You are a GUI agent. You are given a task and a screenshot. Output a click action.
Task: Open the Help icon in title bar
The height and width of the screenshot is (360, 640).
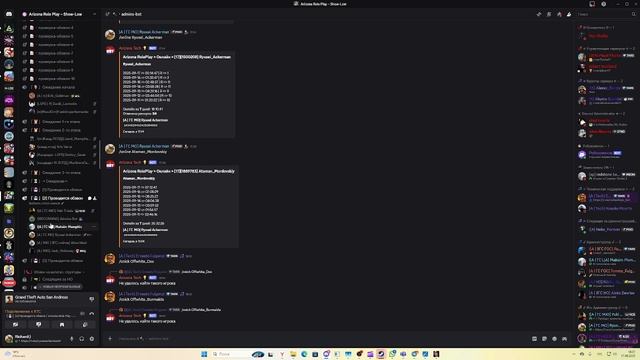coord(604,4)
